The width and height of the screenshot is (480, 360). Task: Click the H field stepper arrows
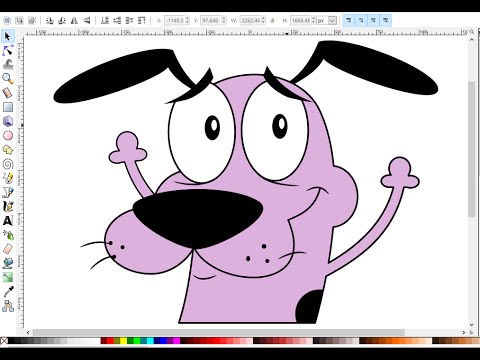coord(314,21)
